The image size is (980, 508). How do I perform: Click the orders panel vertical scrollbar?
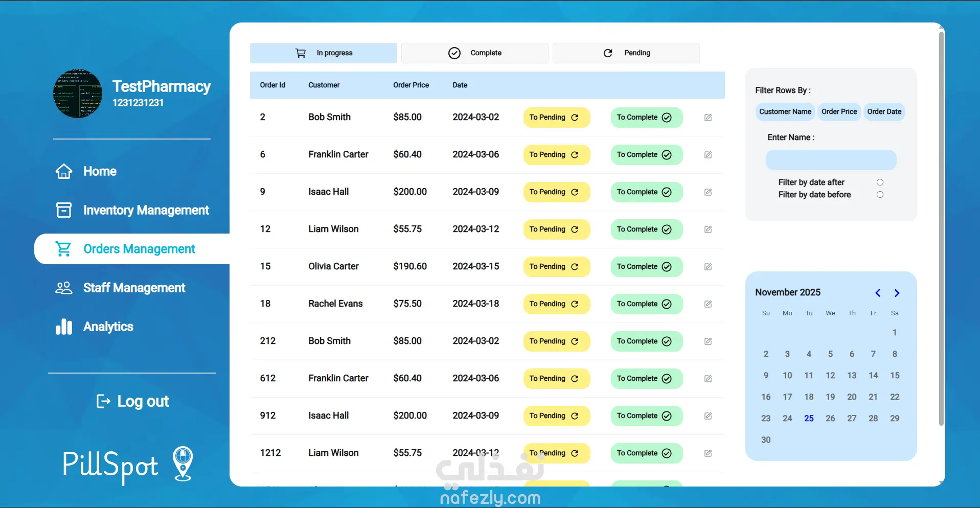[941, 228]
